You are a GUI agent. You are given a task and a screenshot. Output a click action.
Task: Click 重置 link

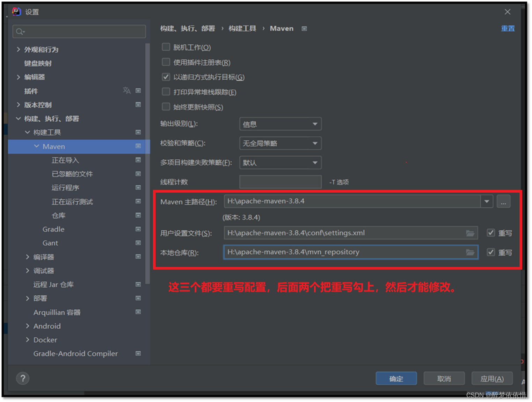(x=508, y=28)
